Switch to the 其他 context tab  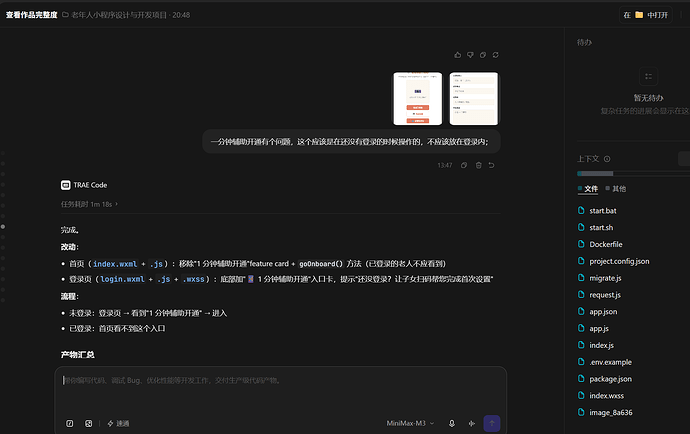click(616, 189)
